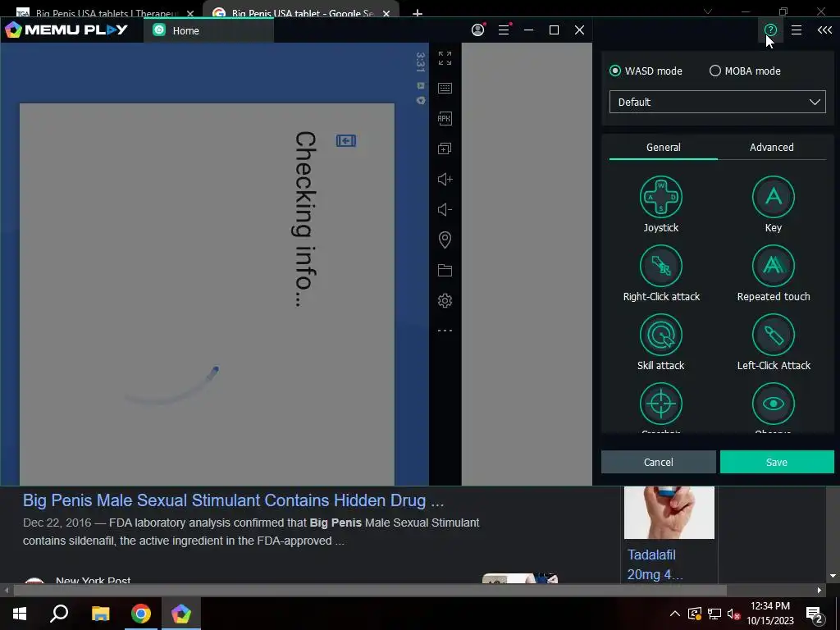Open the keymap help question icon
Viewport: 840px width, 630px height.
[x=770, y=30]
